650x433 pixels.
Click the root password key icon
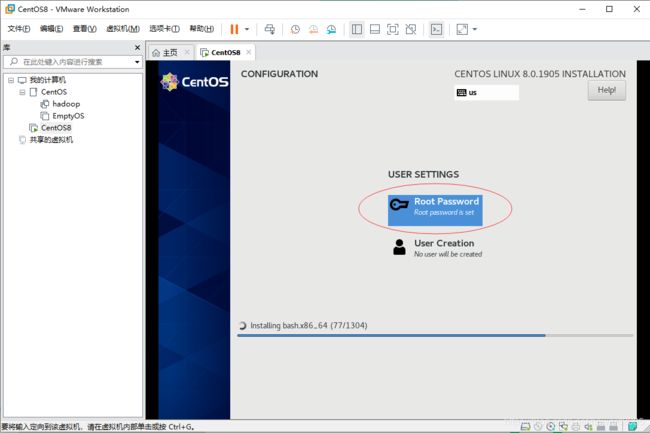(x=399, y=204)
